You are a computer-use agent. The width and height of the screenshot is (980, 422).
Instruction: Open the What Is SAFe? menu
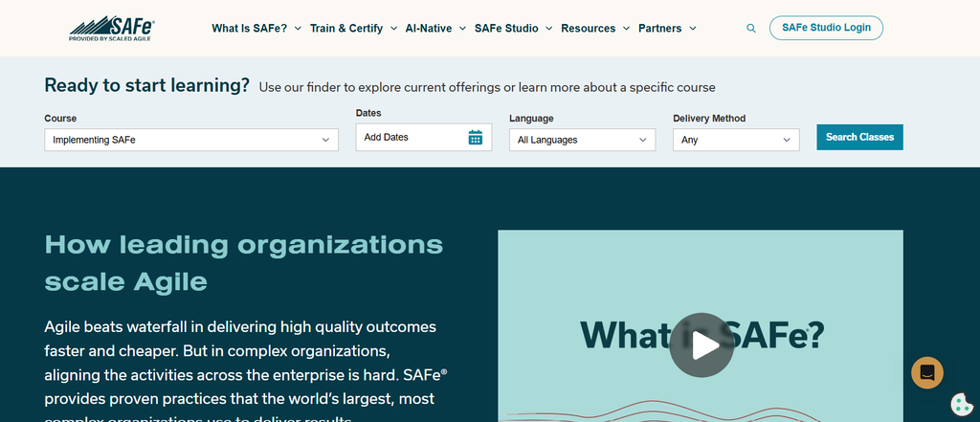tap(250, 28)
